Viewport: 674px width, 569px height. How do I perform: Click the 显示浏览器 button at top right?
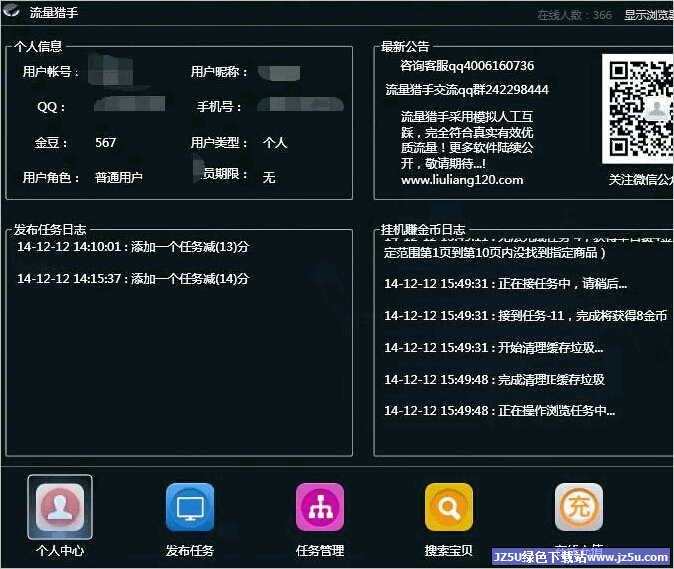pos(649,15)
